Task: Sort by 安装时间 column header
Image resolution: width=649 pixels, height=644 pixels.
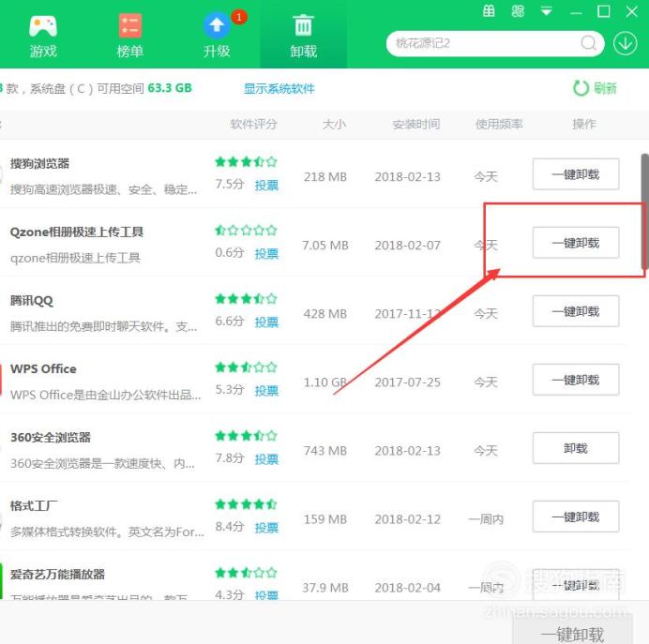Action: (416, 124)
